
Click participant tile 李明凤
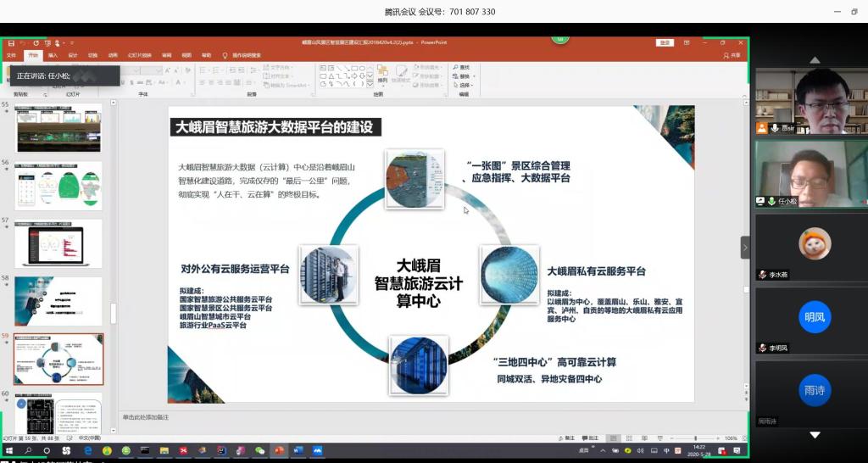click(x=811, y=320)
